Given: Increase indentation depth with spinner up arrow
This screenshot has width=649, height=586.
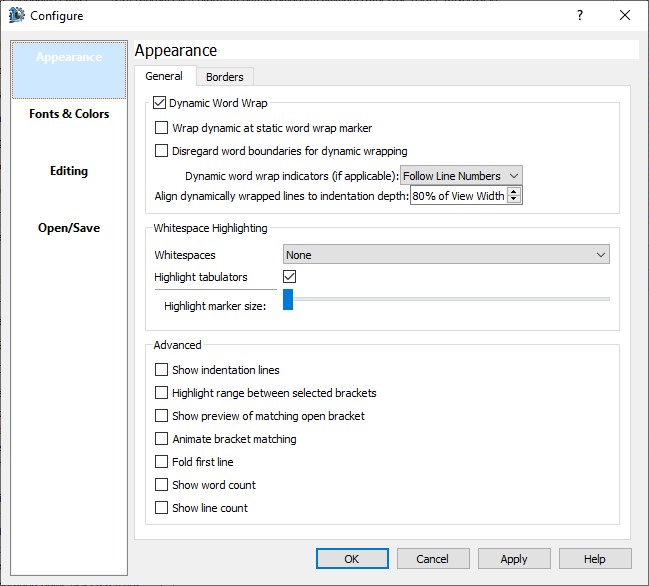Looking at the screenshot, I should pyautogui.click(x=514, y=192).
